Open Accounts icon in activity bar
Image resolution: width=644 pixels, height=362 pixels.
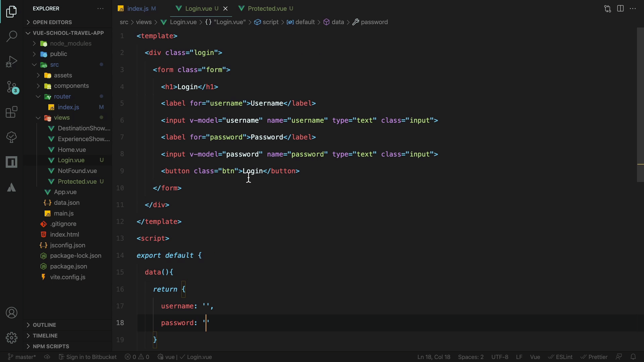pyautogui.click(x=11, y=313)
